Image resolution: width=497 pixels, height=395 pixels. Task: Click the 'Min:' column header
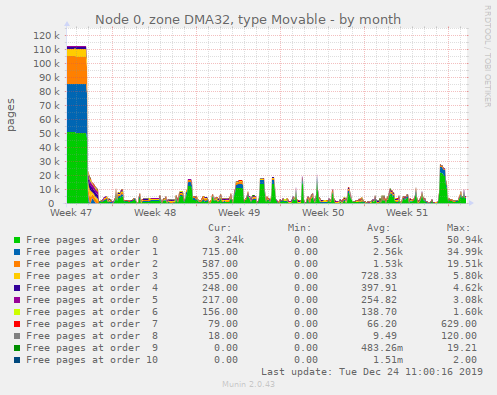pos(300,228)
